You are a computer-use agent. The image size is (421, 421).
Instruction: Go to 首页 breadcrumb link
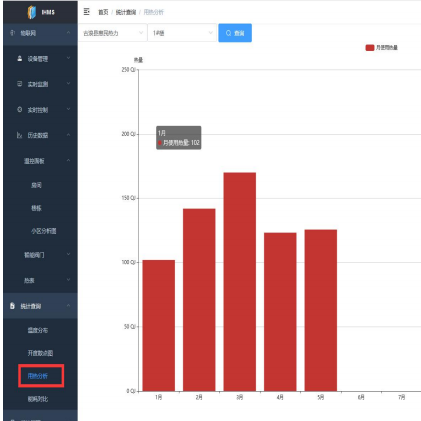[103, 12]
